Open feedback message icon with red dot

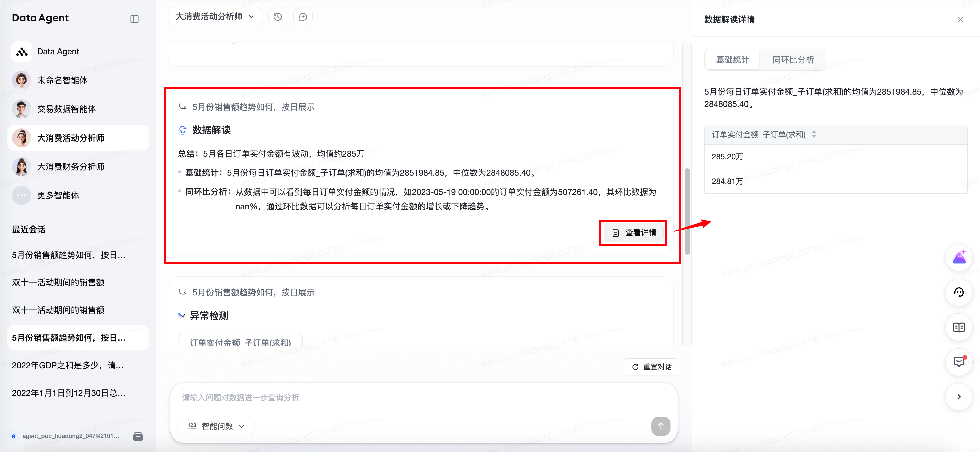tap(959, 362)
